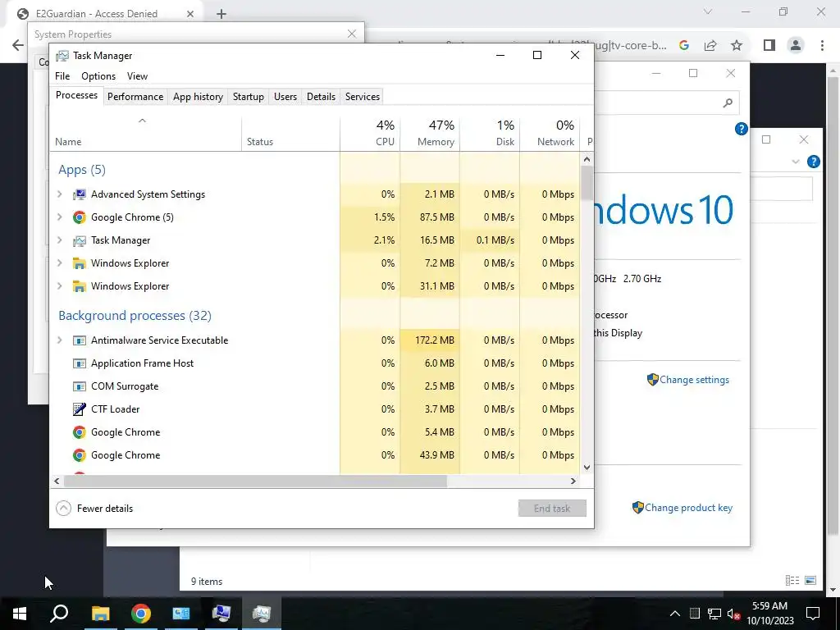Open File Explorer from taskbar
Viewport: 840px width, 630px height.
(x=100, y=614)
